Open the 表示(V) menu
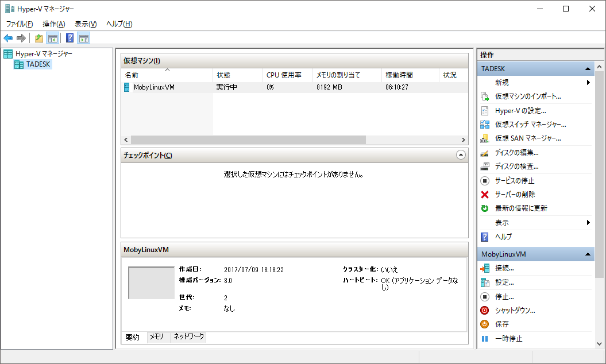 pyautogui.click(x=86, y=24)
